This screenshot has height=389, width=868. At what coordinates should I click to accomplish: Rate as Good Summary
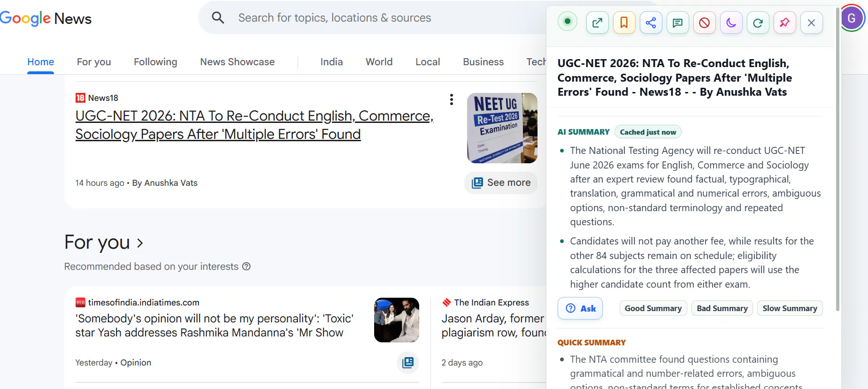[x=653, y=308]
